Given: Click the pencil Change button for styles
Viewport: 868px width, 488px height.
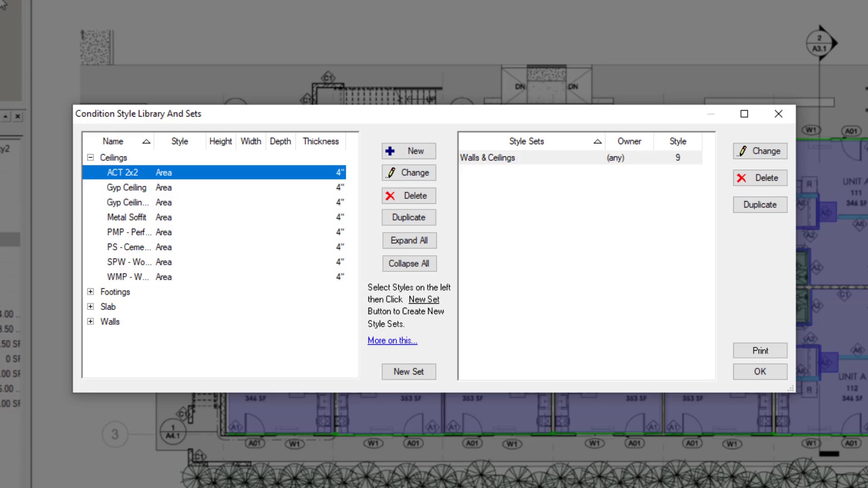Looking at the screenshot, I should (408, 173).
